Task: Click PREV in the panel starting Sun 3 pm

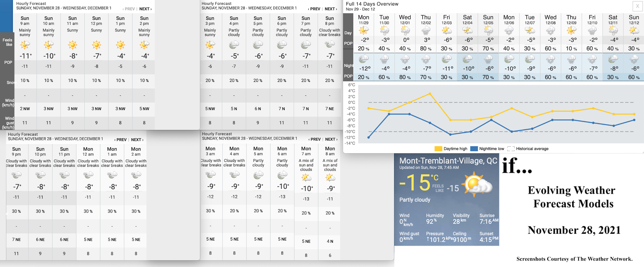Action: tap(314, 9)
